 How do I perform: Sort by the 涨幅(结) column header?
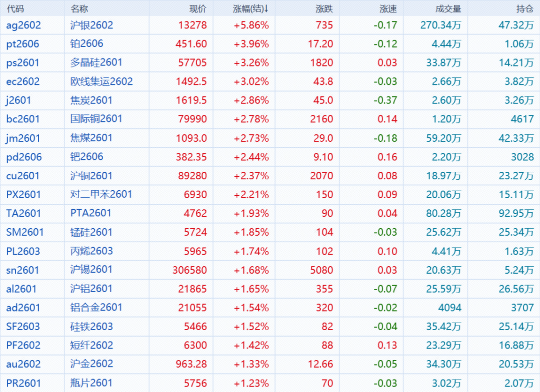click(x=250, y=8)
